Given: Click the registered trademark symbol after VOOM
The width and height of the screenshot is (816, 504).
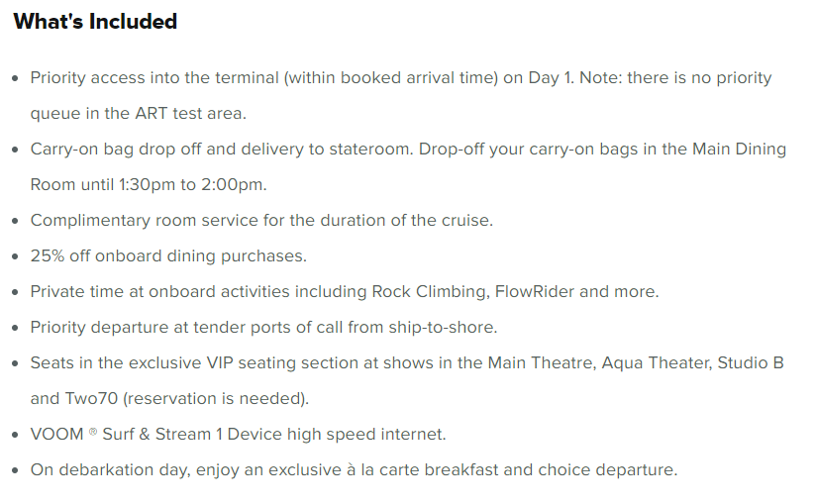Looking at the screenshot, I should [93, 431].
